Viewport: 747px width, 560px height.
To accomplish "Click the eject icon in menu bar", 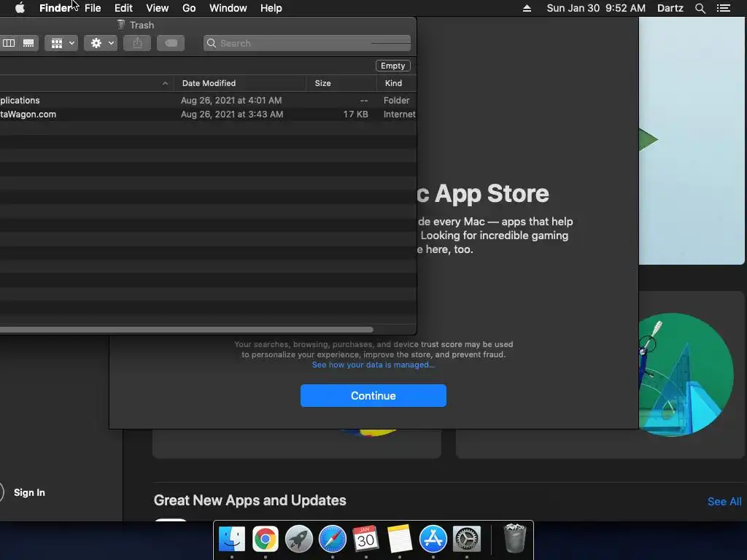I will tap(527, 8).
